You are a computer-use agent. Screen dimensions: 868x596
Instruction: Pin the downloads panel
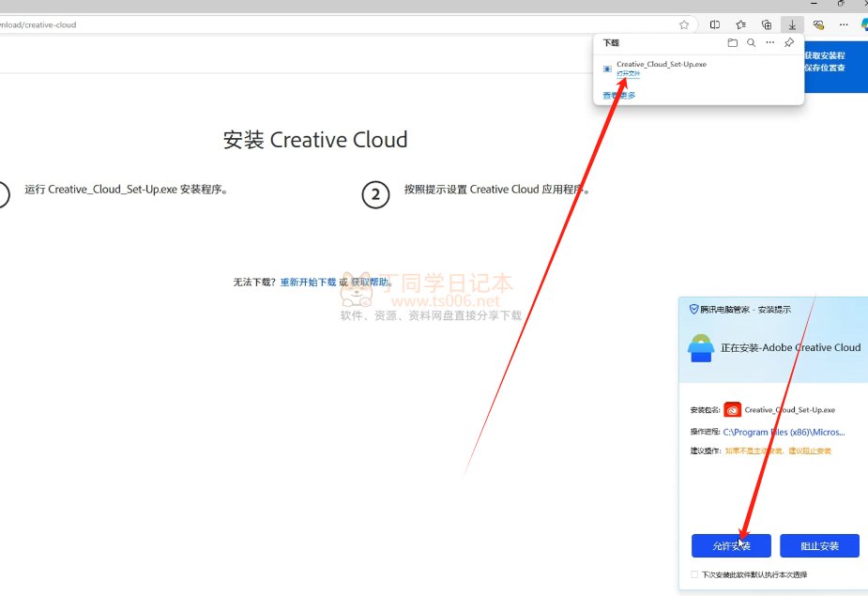click(x=789, y=42)
